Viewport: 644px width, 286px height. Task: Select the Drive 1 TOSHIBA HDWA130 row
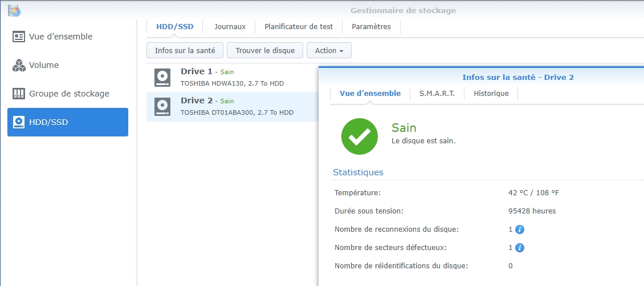tap(233, 78)
